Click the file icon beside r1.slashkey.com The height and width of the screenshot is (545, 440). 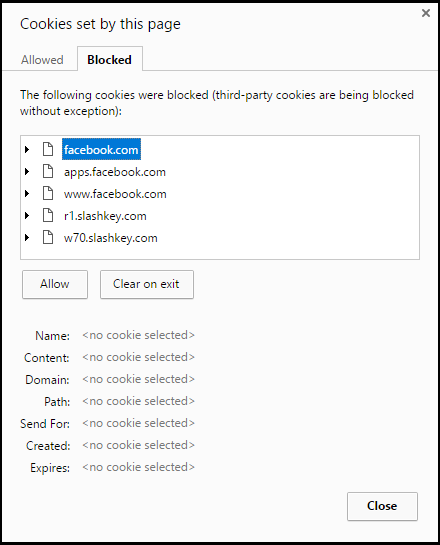point(48,215)
